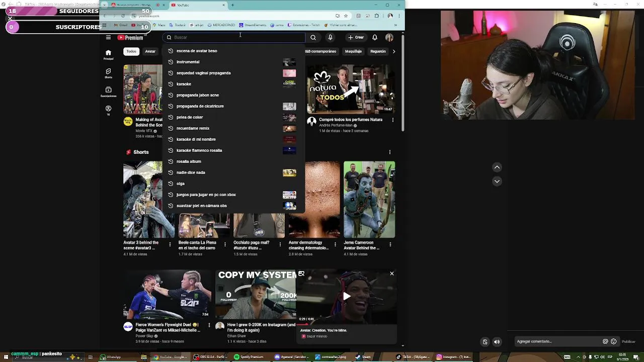Image resolution: width=644 pixels, height=362 pixels.
Task: Open Andrés Perfume-Man channel avatar
Action: (x=311, y=121)
